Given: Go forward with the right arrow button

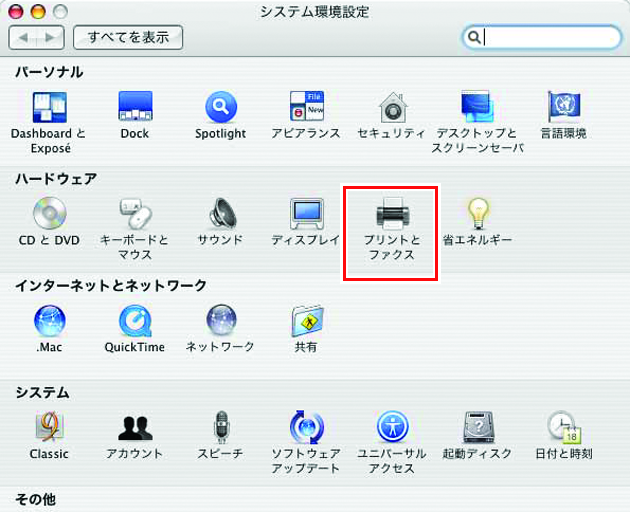Looking at the screenshot, I should pos(50,37).
